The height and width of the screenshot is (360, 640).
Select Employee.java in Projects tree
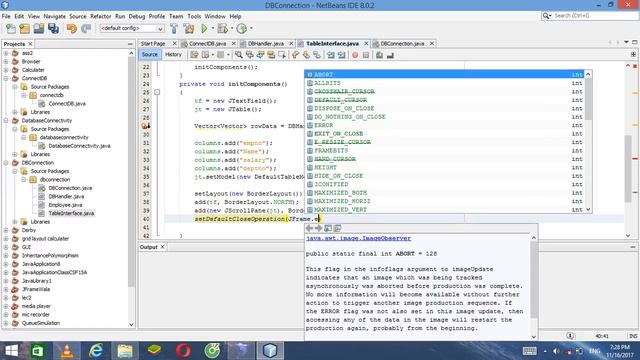65,205
